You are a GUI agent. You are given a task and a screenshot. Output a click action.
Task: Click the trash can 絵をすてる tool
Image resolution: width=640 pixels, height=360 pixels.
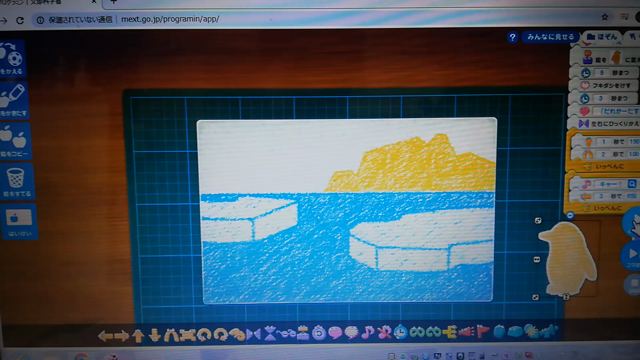(16, 182)
